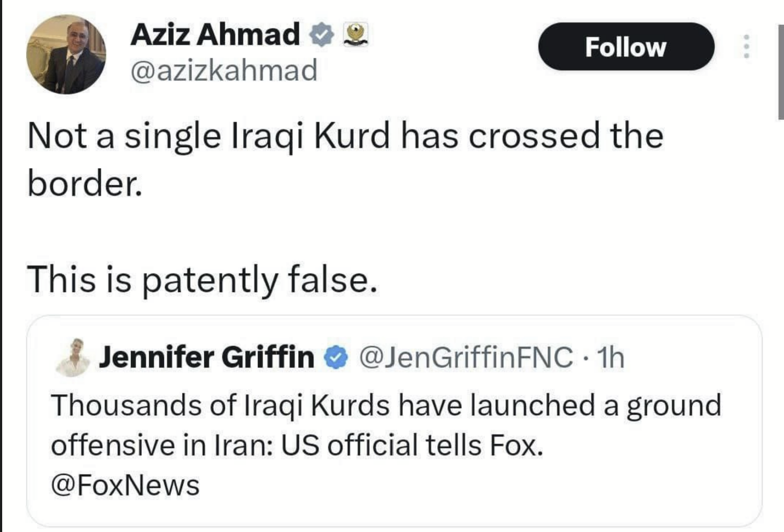The width and height of the screenshot is (784, 532).
Task: Click the 1h timestamp on the quoted post
Action: coord(610,358)
